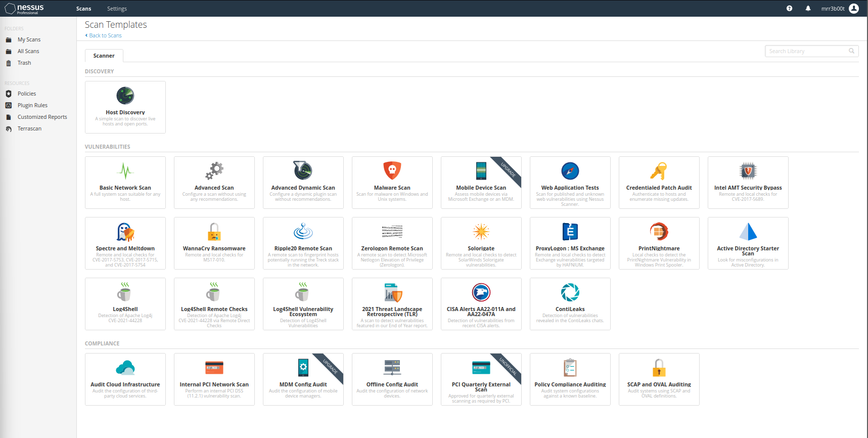Open the user account avatar icon
868x438 pixels.
pyautogui.click(x=854, y=9)
